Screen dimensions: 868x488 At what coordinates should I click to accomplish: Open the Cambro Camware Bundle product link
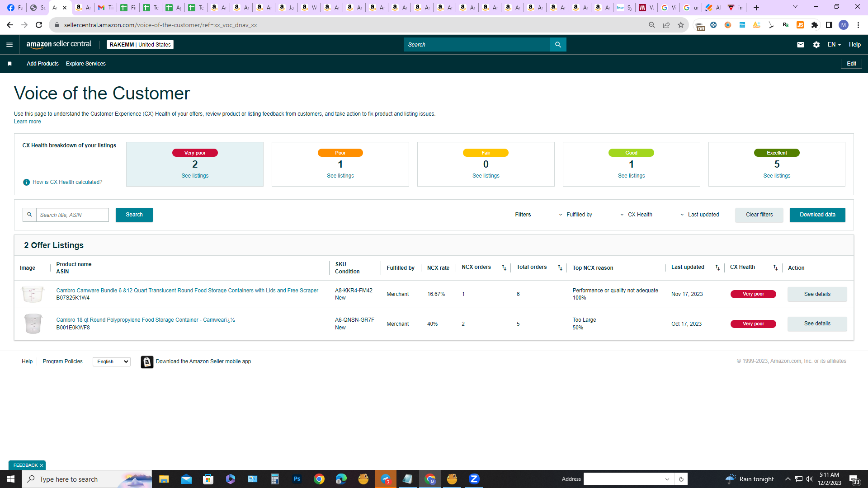pos(187,291)
